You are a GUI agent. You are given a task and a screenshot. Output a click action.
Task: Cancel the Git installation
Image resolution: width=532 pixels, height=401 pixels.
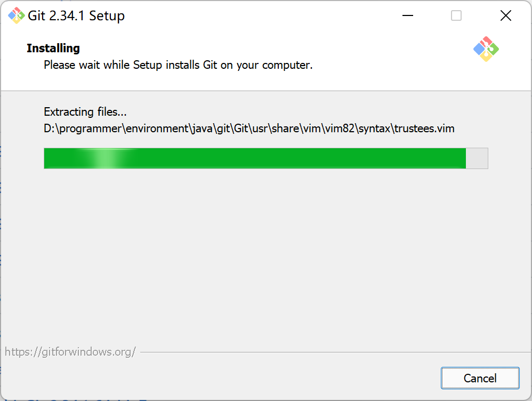[480, 378]
